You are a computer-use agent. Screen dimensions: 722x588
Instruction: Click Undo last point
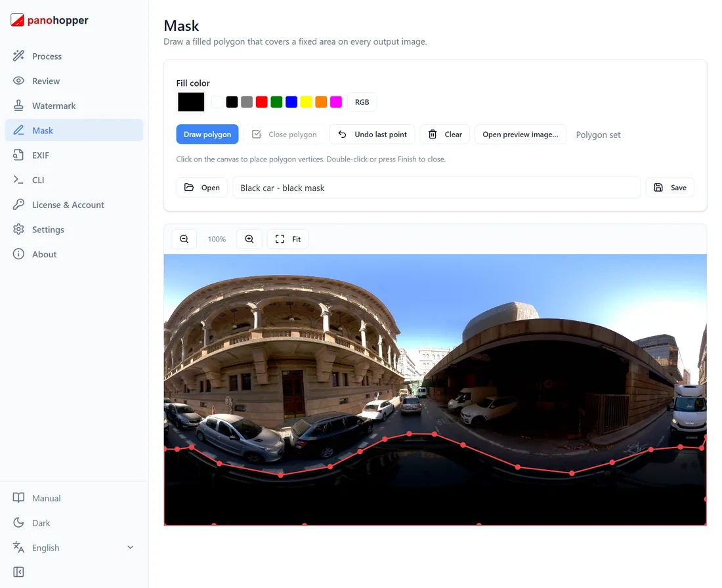click(372, 134)
